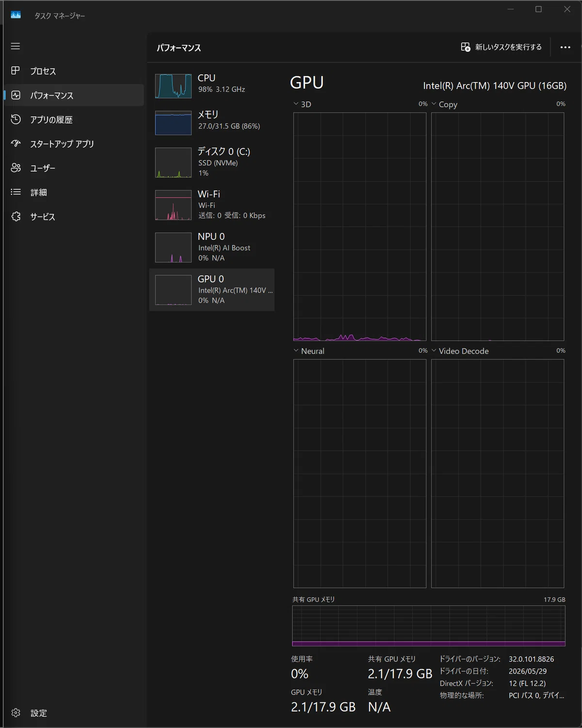
Task: Click the 17.9 GB graph maximum label
Action: 554,599
